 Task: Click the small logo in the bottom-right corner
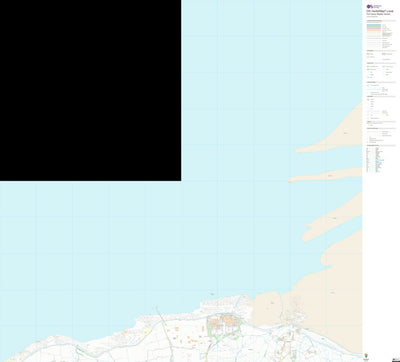click(x=396, y=359)
